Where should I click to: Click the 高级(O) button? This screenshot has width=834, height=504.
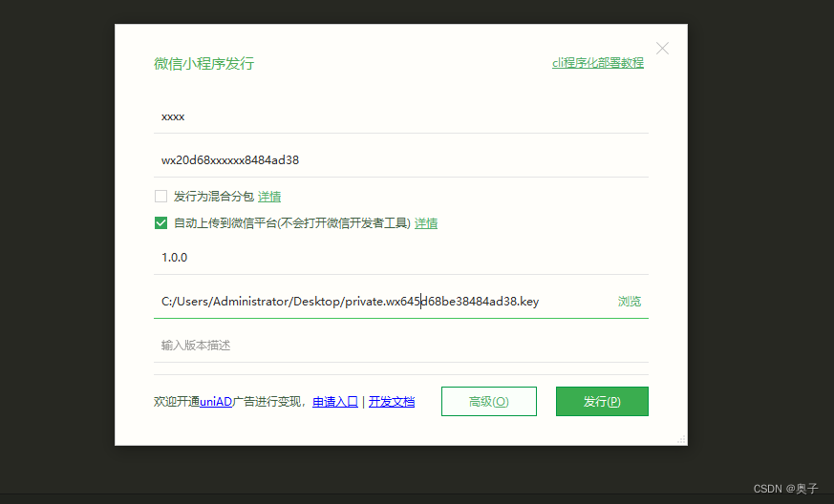(x=489, y=402)
